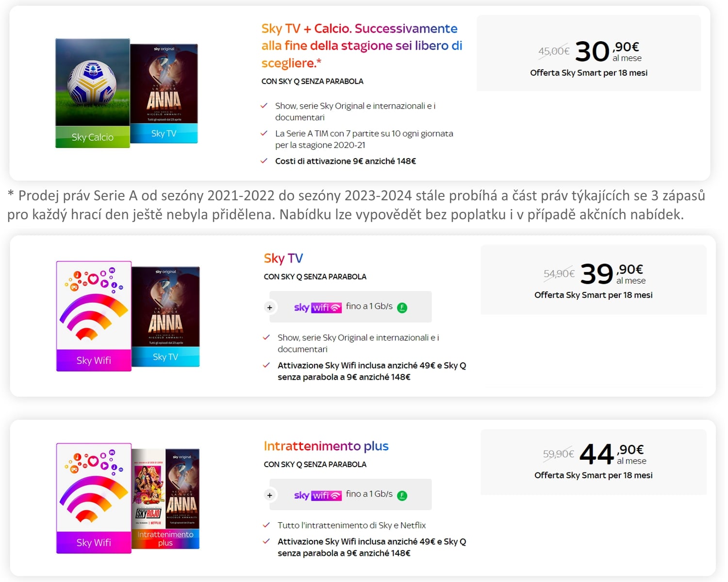The width and height of the screenshot is (728, 582).
Task: Click the checkmark beside the Sky TV + Calcio 'Show, serie Sky Original' line
Action: point(264,106)
